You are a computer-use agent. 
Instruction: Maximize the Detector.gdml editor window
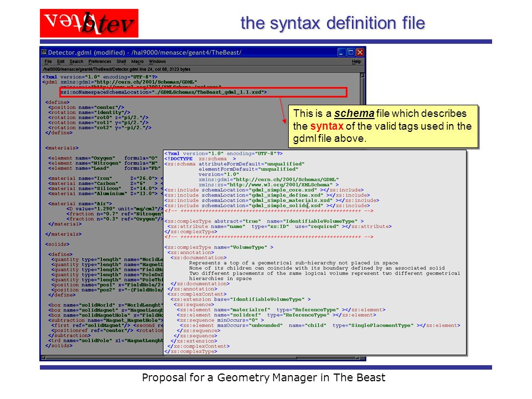point(351,52)
